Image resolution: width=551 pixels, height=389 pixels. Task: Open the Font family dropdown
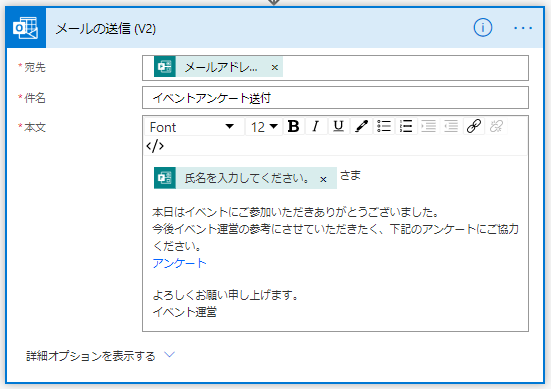[x=194, y=127]
